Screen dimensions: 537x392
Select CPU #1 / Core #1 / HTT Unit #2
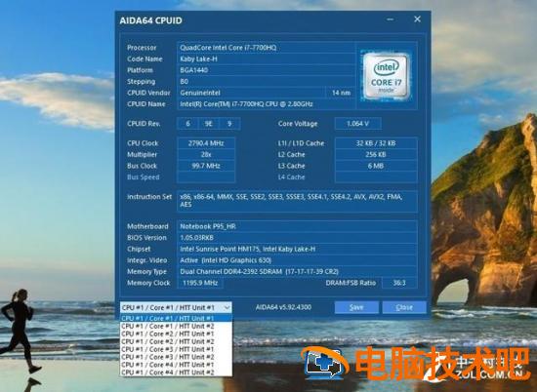(176, 326)
